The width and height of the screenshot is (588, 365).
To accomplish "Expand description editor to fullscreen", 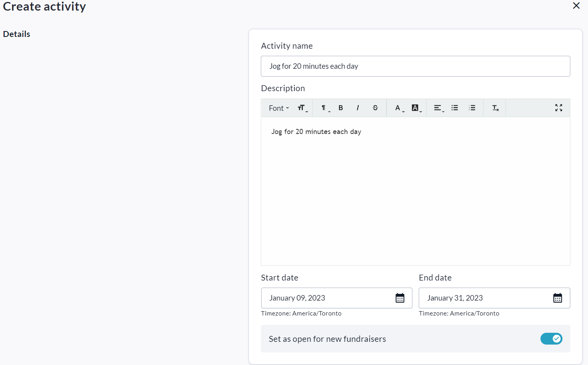I will [559, 108].
